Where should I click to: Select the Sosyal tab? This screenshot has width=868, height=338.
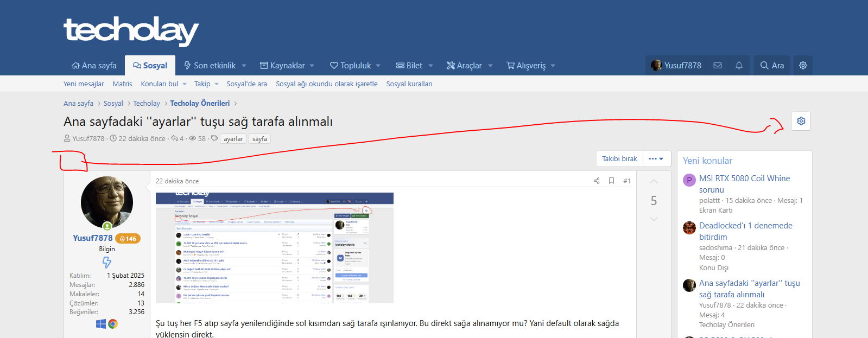[x=150, y=66]
